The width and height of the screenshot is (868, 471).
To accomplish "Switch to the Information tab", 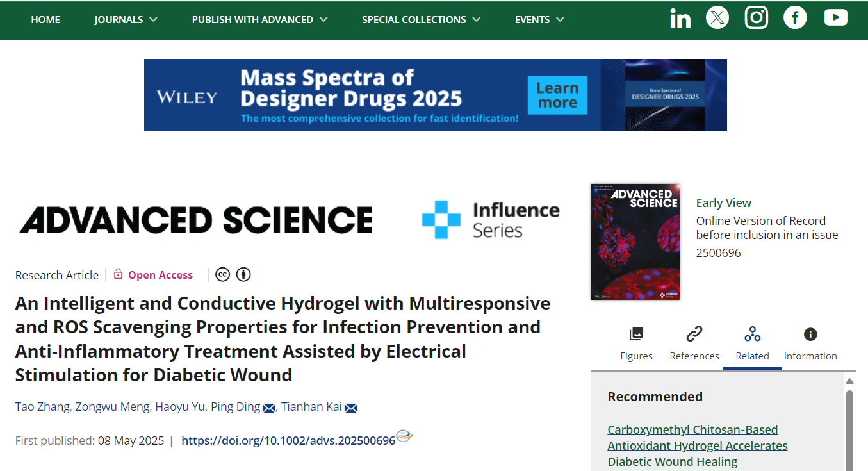I will point(810,343).
